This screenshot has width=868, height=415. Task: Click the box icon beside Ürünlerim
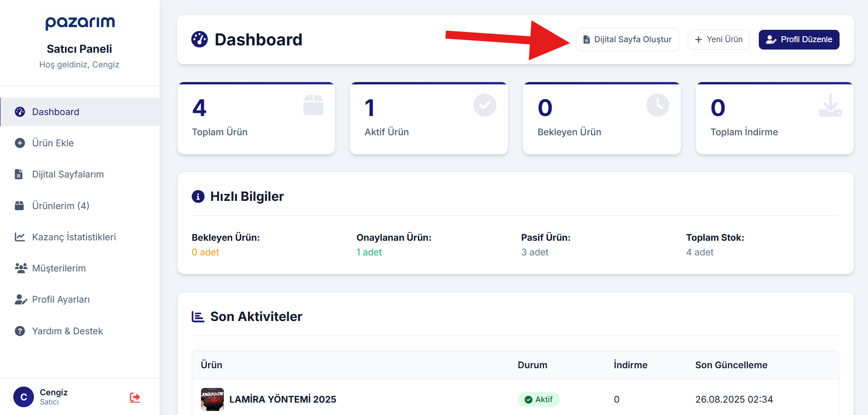tap(19, 205)
